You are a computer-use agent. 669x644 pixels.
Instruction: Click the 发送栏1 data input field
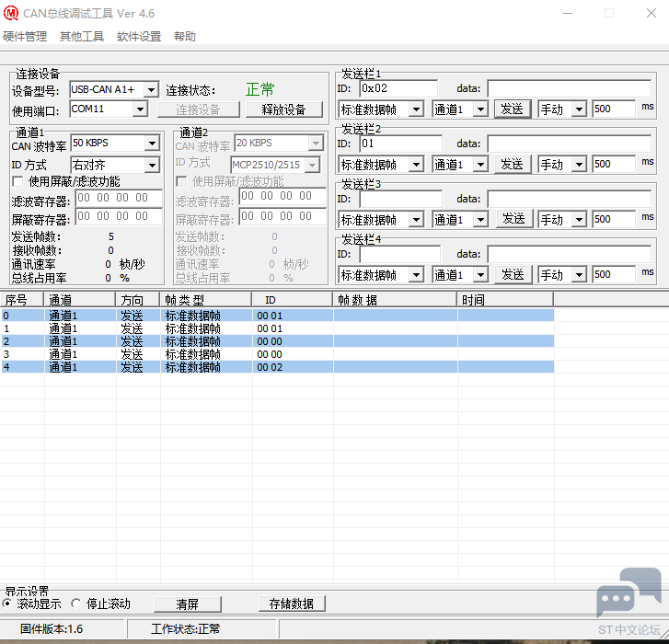pyautogui.click(x=570, y=88)
